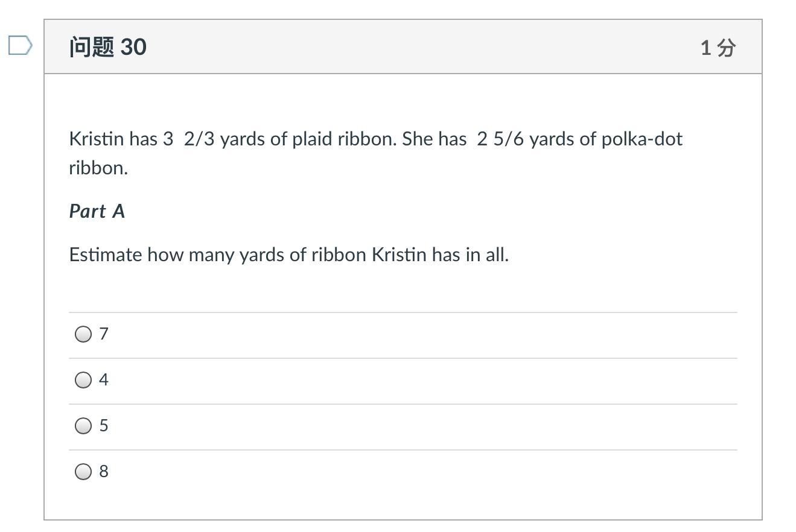Pick the radio button for answer 5
796x532 pixels.
point(83,426)
